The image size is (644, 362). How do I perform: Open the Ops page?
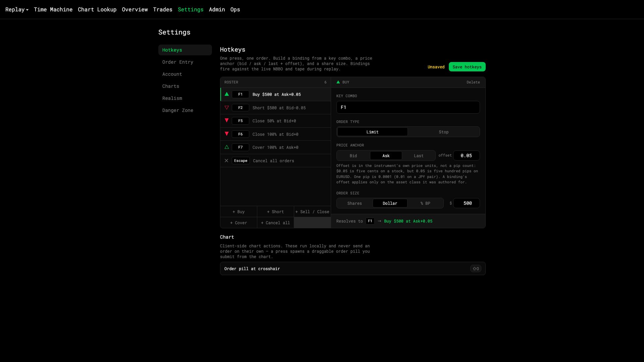(x=235, y=9)
